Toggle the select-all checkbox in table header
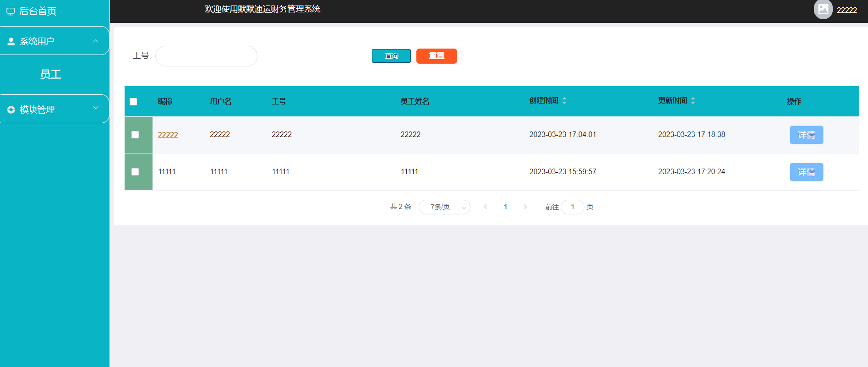This screenshot has height=367, width=868. pyautogui.click(x=133, y=101)
